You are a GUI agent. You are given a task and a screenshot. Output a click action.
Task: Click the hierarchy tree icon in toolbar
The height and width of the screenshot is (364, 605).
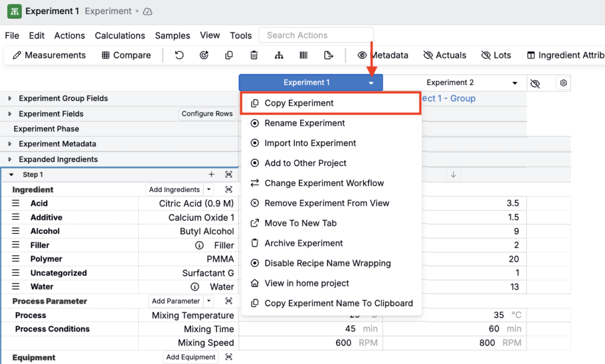click(279, 55)
